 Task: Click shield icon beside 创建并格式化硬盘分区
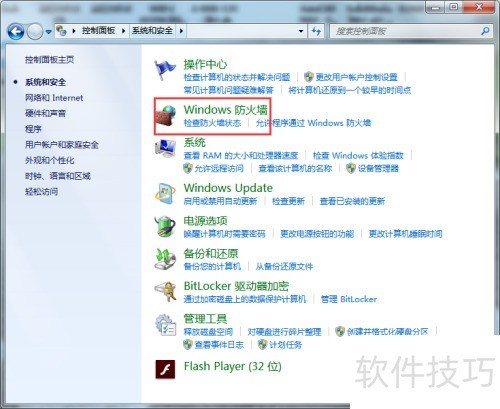coord(340,331)
